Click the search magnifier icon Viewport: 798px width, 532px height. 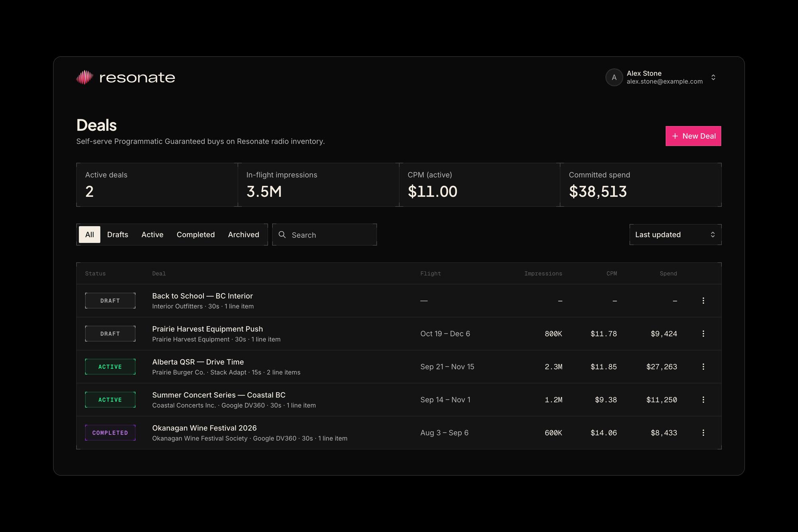click(x=282, y=235)
